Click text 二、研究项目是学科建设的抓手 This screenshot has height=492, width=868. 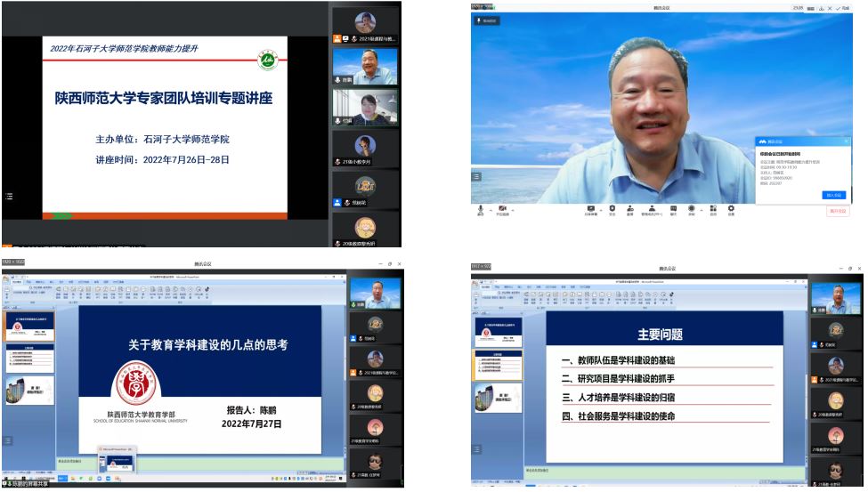coord(619,378)
